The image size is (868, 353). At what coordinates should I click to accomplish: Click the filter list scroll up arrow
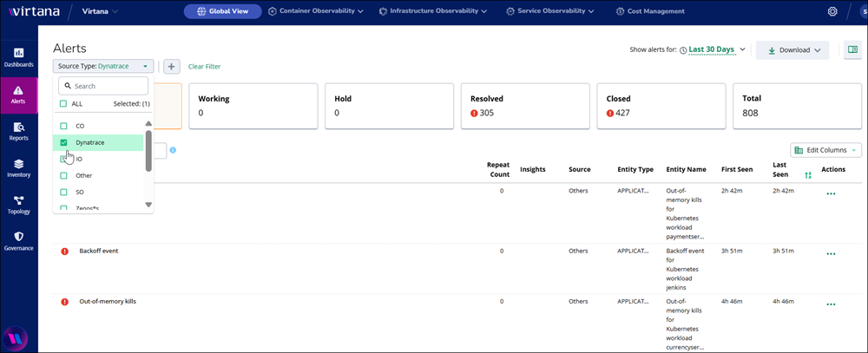[x=148, y=123]
